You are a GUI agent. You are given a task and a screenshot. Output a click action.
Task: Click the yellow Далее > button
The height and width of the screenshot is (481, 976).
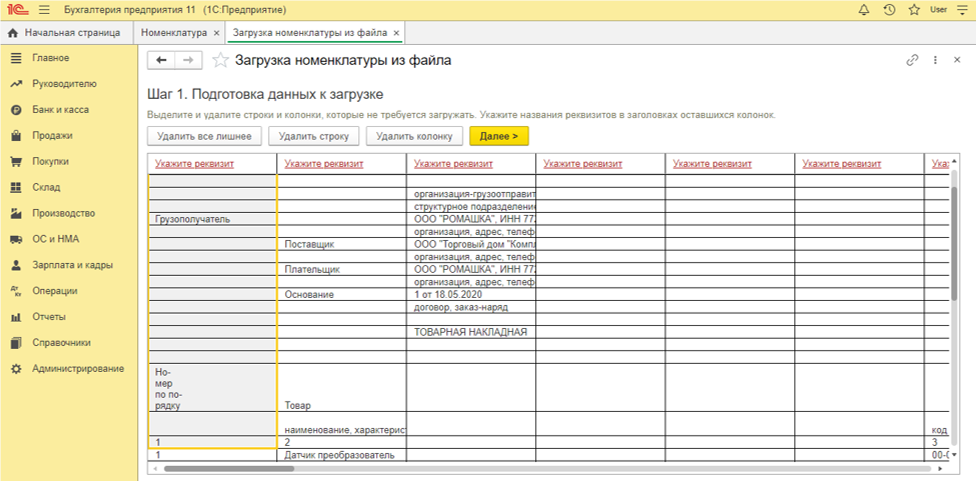click(499, 136)
